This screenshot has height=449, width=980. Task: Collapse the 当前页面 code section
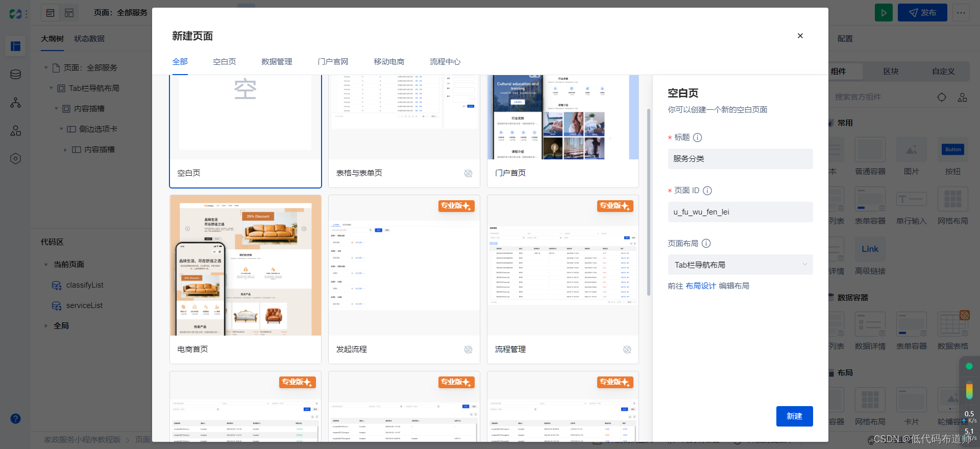point(46,265)
